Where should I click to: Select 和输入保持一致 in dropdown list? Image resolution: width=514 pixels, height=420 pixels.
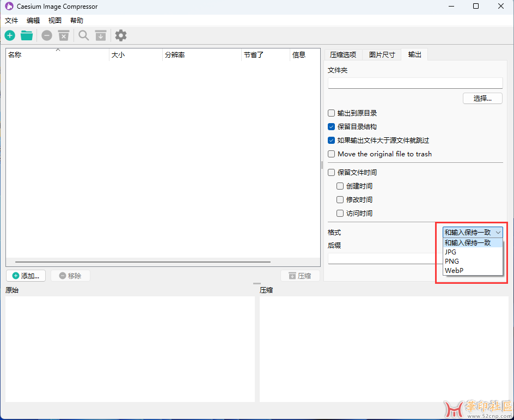point(473,242)
